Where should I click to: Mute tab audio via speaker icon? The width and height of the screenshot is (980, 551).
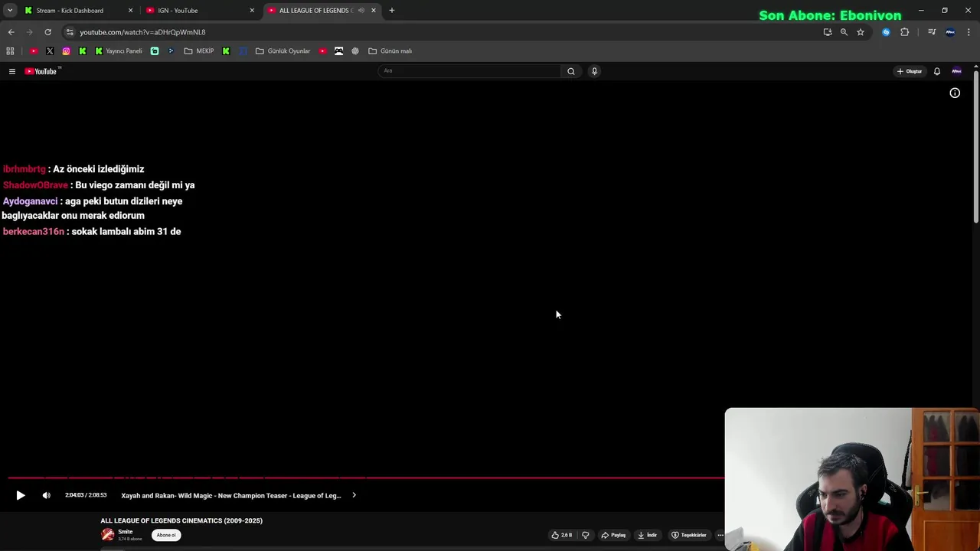tap(361, 11)
